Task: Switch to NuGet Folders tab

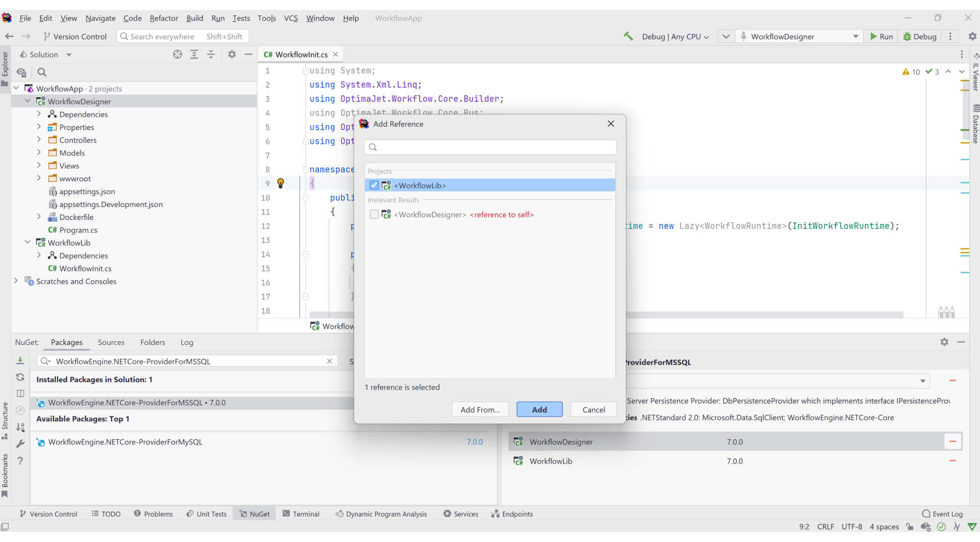Action: click(152, 342)
